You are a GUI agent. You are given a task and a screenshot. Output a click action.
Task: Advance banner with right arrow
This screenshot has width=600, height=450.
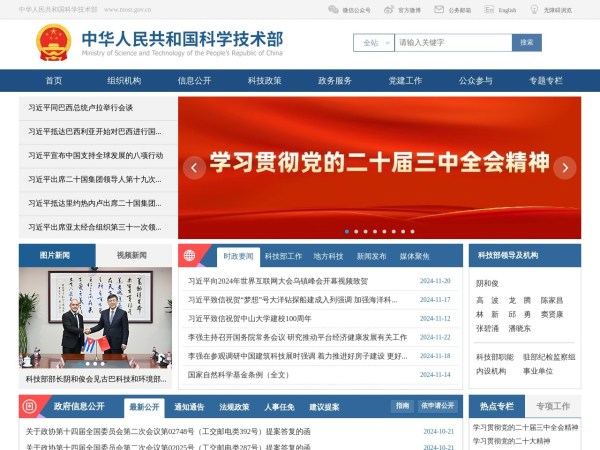click(x=565, y=168)
